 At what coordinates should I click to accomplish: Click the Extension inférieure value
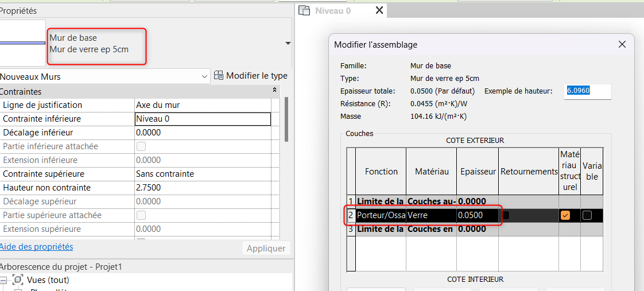pyautogui.click(x=203, y=160)
